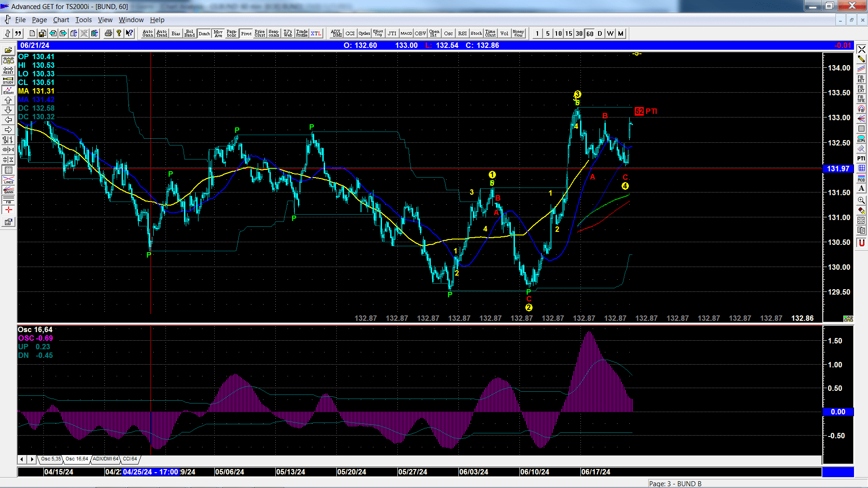Click the red crosshair sidebar icon

(x=8, y=210)
